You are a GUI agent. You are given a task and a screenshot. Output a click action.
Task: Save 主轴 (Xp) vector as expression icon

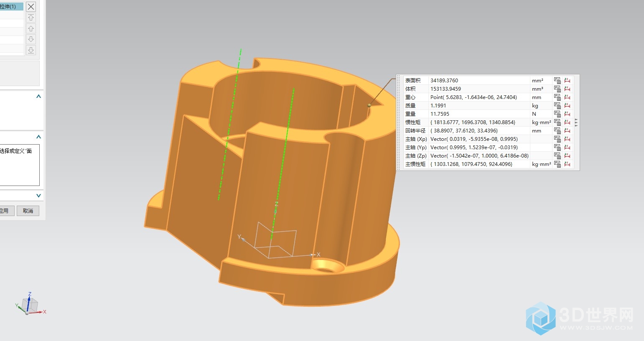(x=557, y=139)
